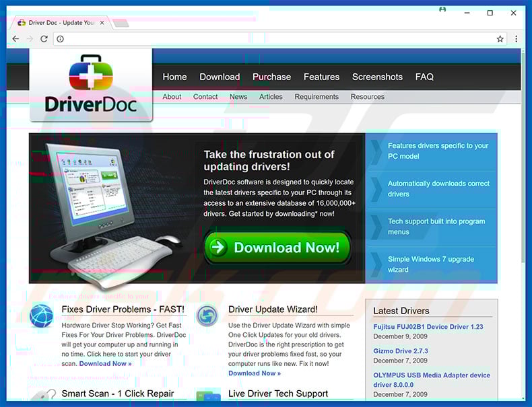Open the Home menu item
The height and width of the screenshot is (407, 532).
[174, 77]
